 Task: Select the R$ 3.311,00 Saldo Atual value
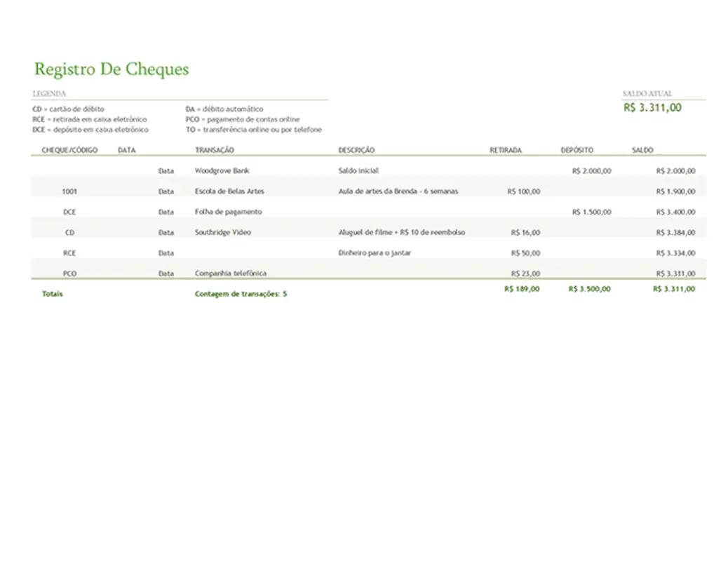pyautogui.click(x=654, y=107)
